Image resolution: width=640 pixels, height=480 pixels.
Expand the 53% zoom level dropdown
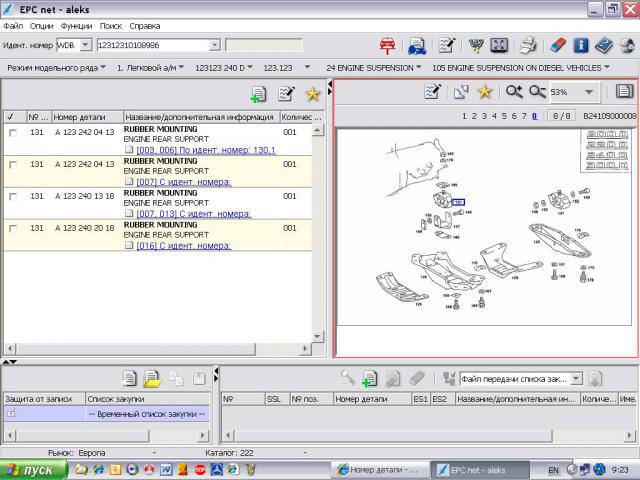click(x=589, y=92)
